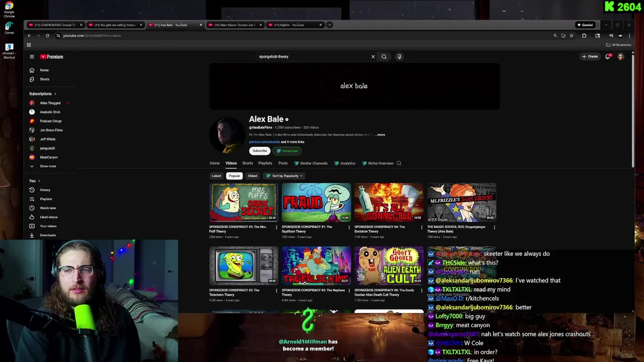Switch to channel Home tab

pos(214,163)
